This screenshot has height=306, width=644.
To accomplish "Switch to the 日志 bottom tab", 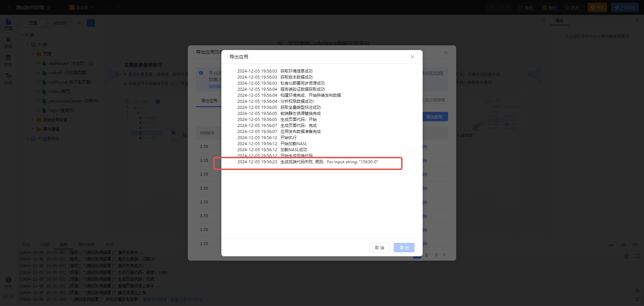I will [x=26, y=244].
